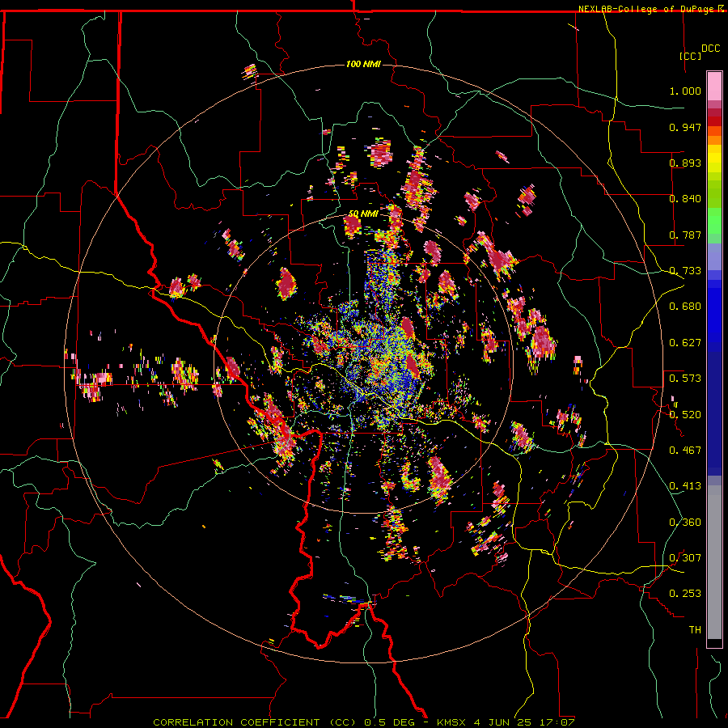Click the KMSX station identifier in footer
The image size is (728, 728).
pyautogui.click(x=451, y=722)
